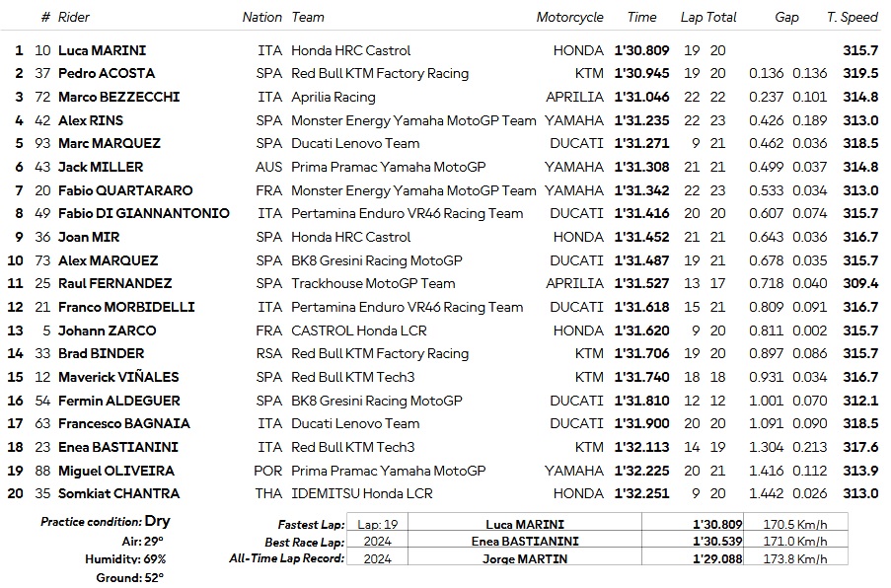Screen dimensions: 891x588
Task: Click the 319.5 top speed value
Action: click(860, 73)
